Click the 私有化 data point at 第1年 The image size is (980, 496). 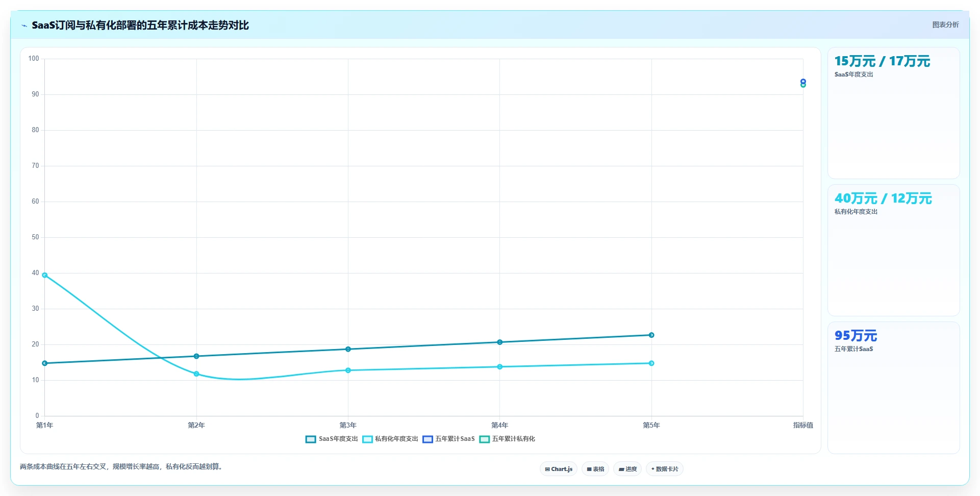coord(45,275)
